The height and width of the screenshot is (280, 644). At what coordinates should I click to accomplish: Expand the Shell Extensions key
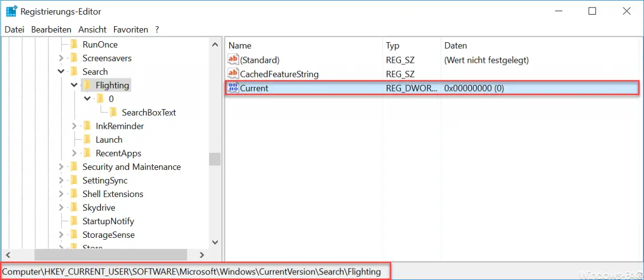(61, 194)
